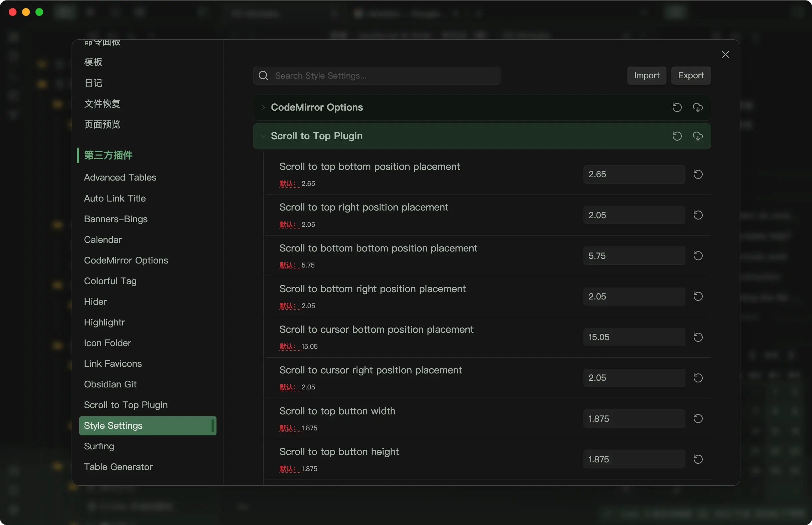Export the Scroll to Top Plugin section settings
The width and height of the screenshot is (812, 525).
[697, 136]
